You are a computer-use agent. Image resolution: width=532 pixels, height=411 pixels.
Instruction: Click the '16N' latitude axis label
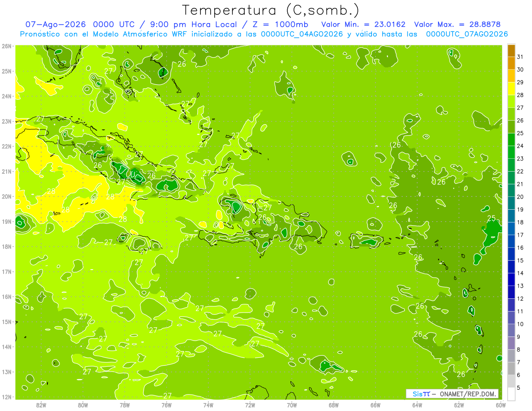7,297
